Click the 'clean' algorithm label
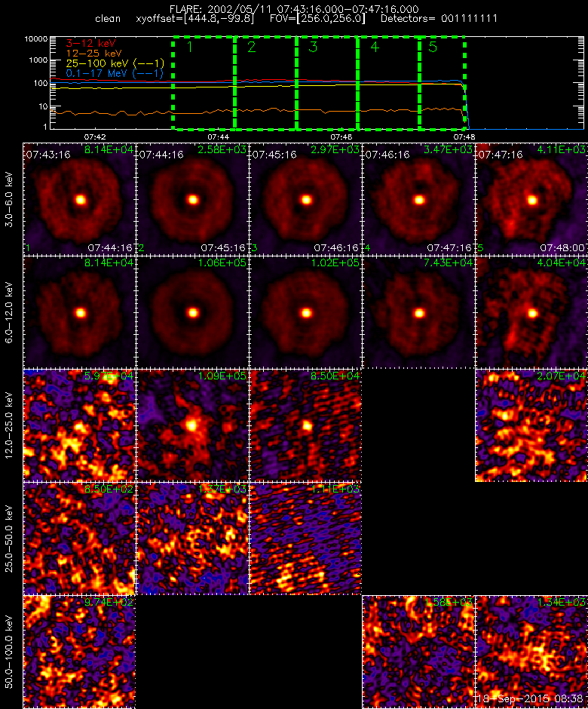588x709 pixels. click(x=108, y=19)
